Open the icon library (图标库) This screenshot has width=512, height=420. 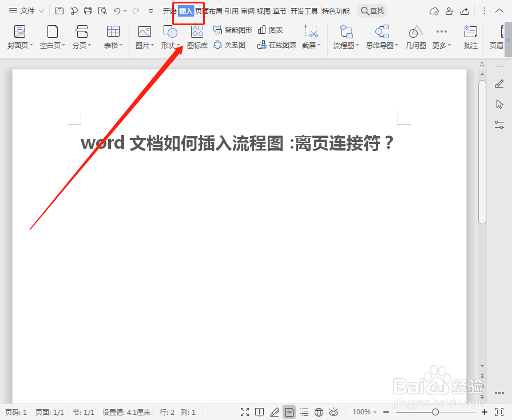[x=197, y=37]
